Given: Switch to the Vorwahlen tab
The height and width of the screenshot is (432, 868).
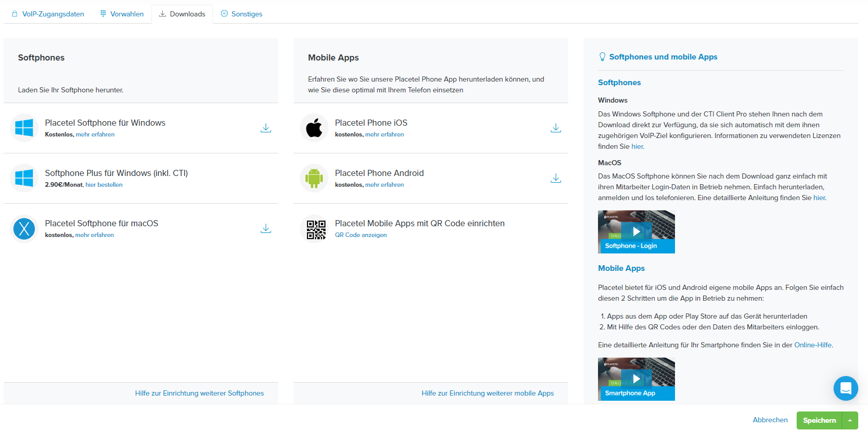Looking at the screenshot, I should (122, 14).
